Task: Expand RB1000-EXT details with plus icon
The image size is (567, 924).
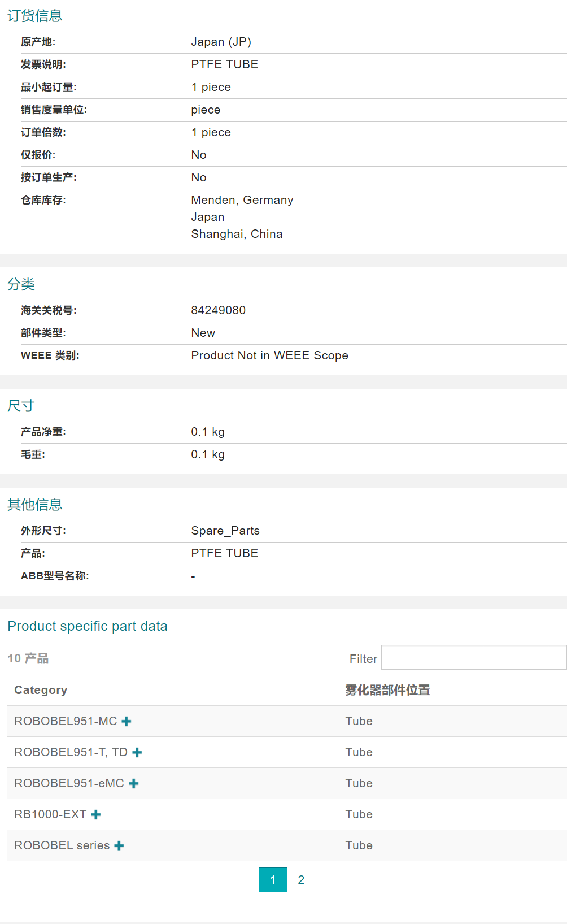Action: [96, 814]
